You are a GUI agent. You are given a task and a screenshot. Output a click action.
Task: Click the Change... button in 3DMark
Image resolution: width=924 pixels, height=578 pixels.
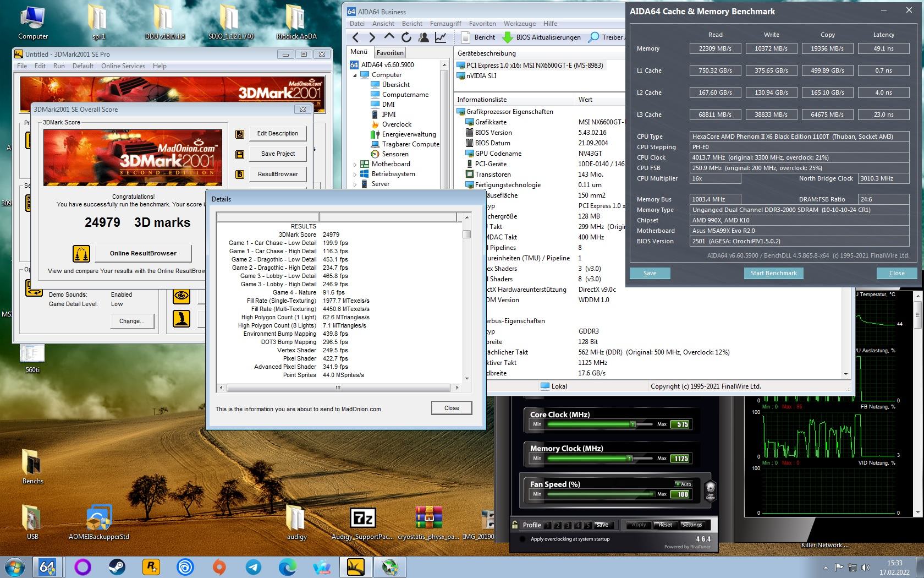[x=132, y=321]
